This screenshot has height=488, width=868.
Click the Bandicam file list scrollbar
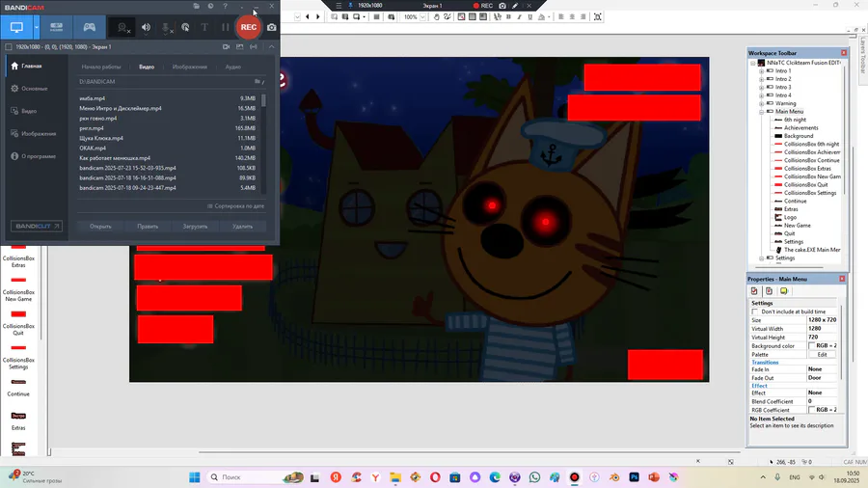pyautogui.click(x=263, y=100)
